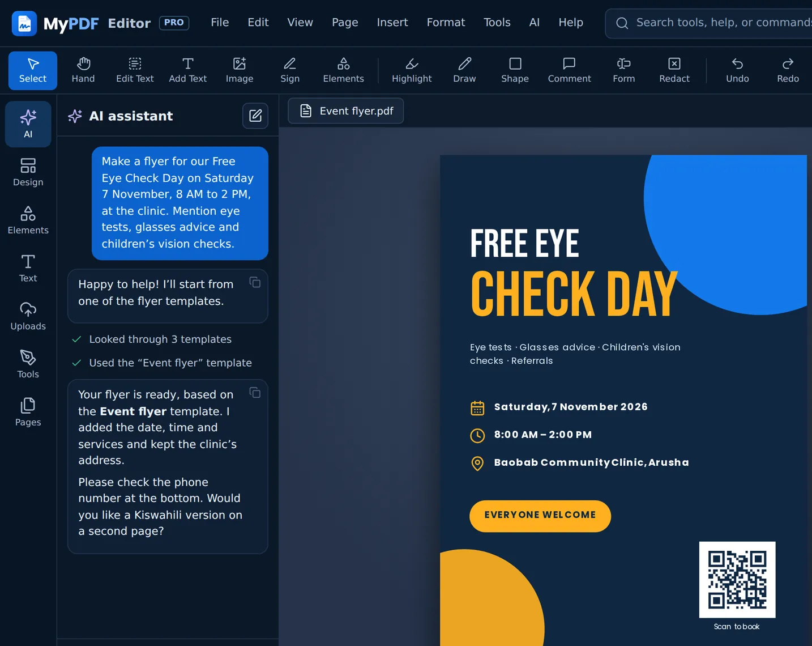
Task: Undo the last action
Action: tap(738, 71)
